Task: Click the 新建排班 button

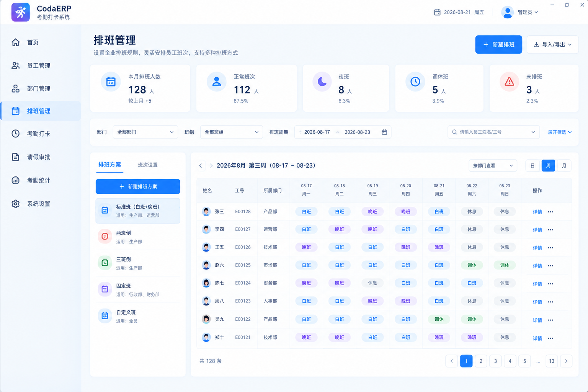Action: (x=498, y=45)
